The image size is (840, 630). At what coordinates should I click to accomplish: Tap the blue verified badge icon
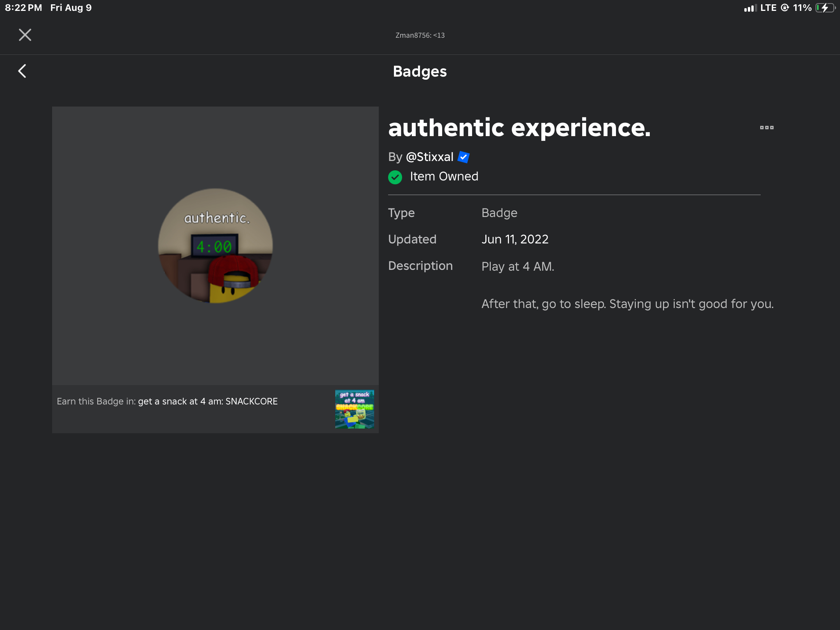[x=464, y=157]
